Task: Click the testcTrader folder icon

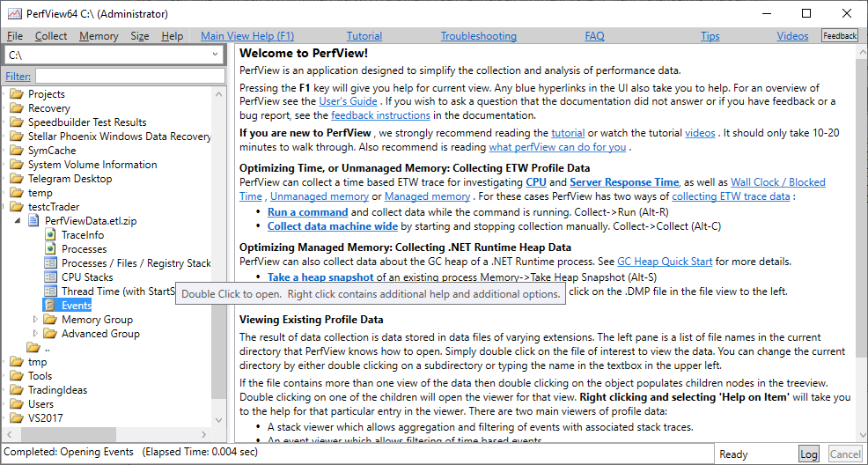Action: [x=17, y=207]
